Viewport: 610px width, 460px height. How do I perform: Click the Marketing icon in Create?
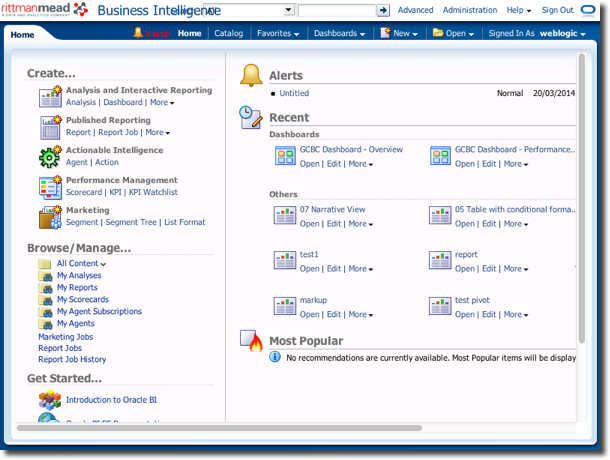pos(50,217)
